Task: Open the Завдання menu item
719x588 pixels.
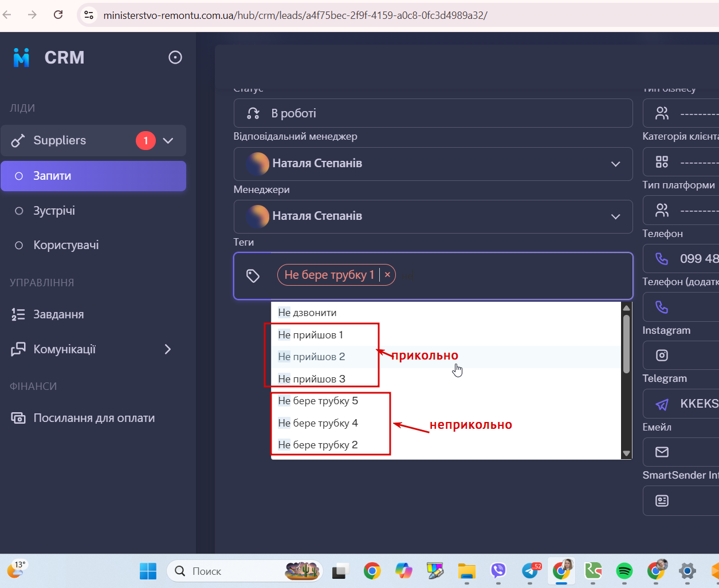Action: coord(93,314)
